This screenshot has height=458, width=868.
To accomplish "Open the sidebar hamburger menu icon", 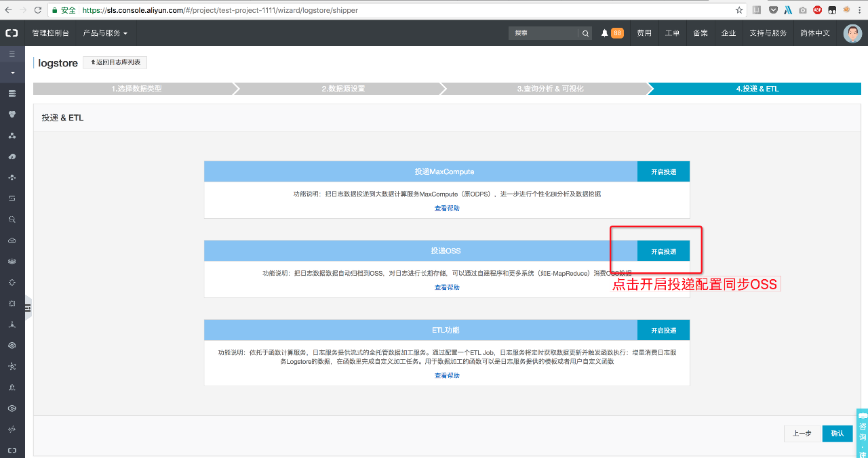I will click(x=12, y=54).
